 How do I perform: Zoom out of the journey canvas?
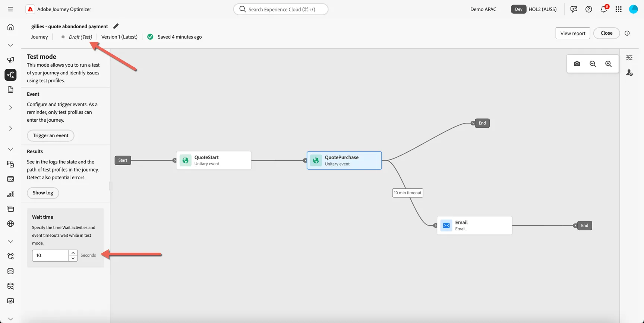pyautogui.click(x=593, y=64)
